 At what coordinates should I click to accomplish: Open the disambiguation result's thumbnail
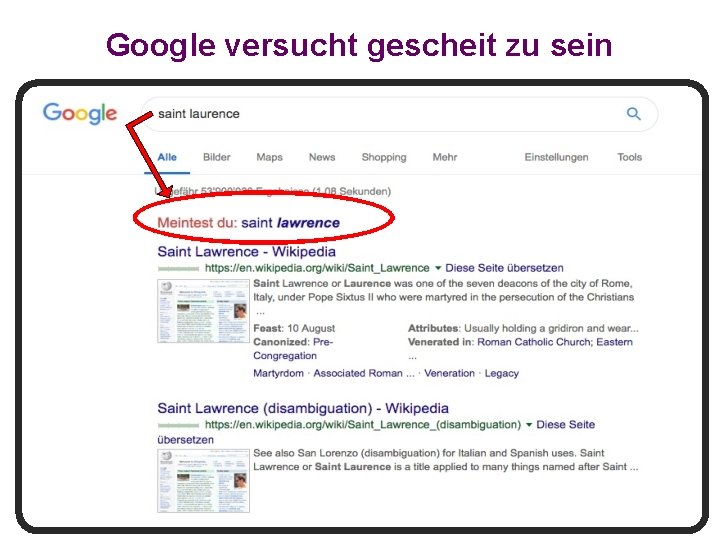point(203,481)
